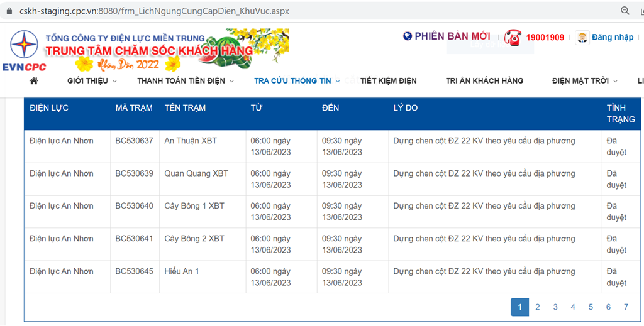Go to page 2 of the table
The image size is (644, 326).
(537, 307)
